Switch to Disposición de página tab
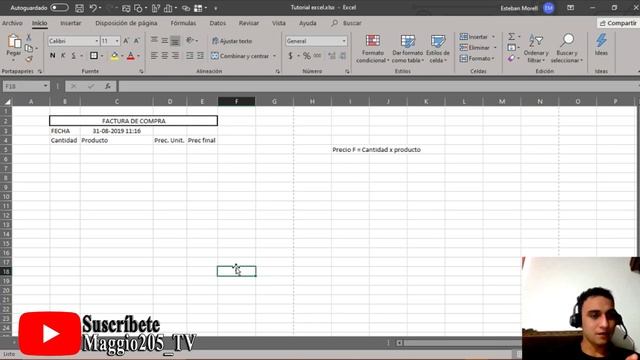 click(126, 23)
